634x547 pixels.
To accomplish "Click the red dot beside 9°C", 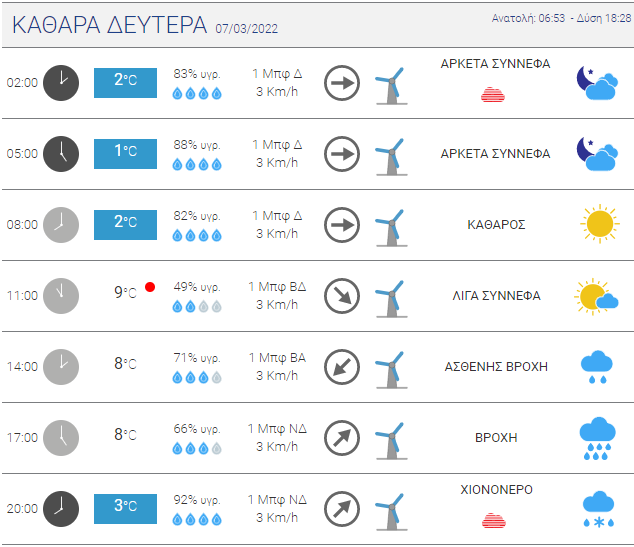I will tap(150, 287).
